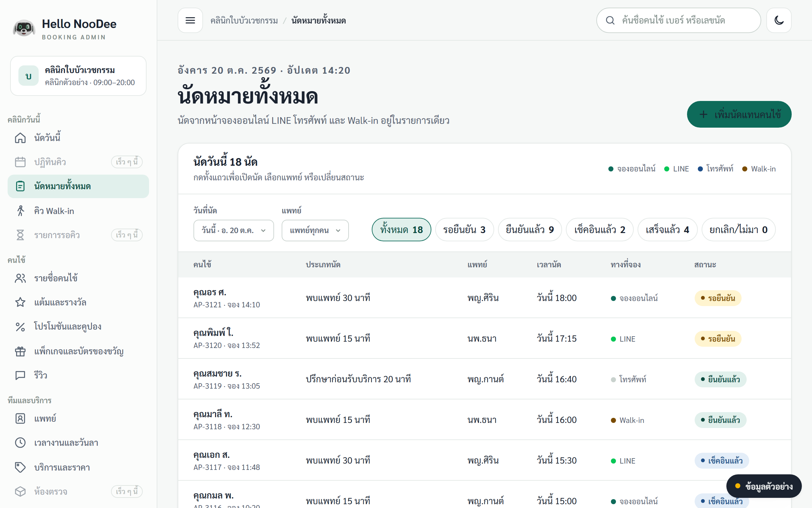This screenshot has height=508, width=812.
Task: Click ยืนยันแล้ว status of คุณสมชาย ร.
Action: point(720,379)
